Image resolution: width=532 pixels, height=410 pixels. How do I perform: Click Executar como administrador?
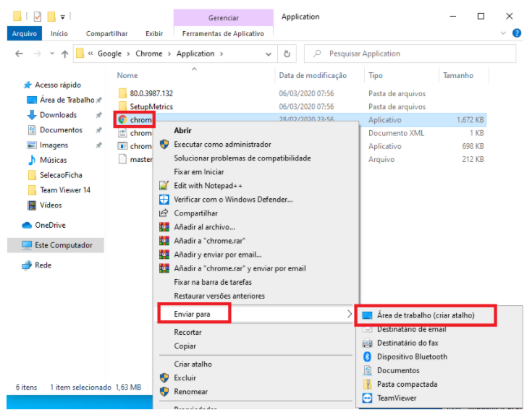tap(222, 144)
